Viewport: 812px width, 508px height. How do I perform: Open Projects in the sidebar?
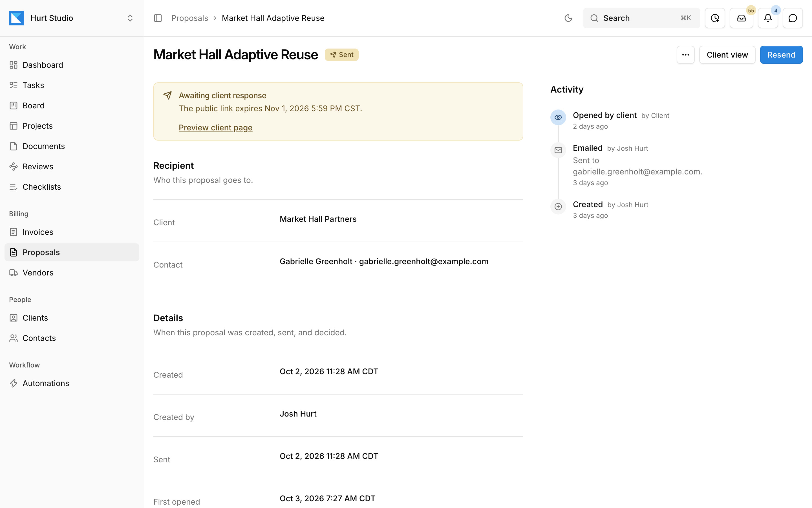point(72,126)
